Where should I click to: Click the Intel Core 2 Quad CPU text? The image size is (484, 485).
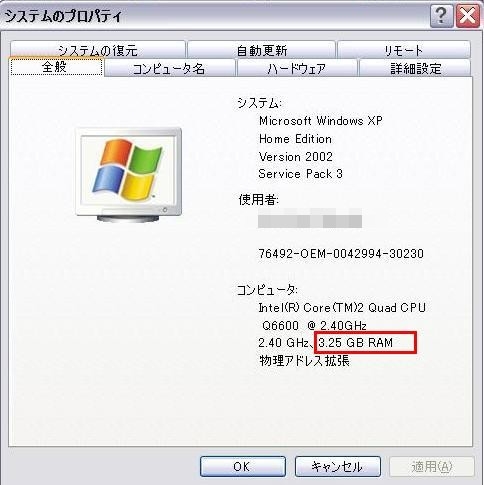click(342, 307)
